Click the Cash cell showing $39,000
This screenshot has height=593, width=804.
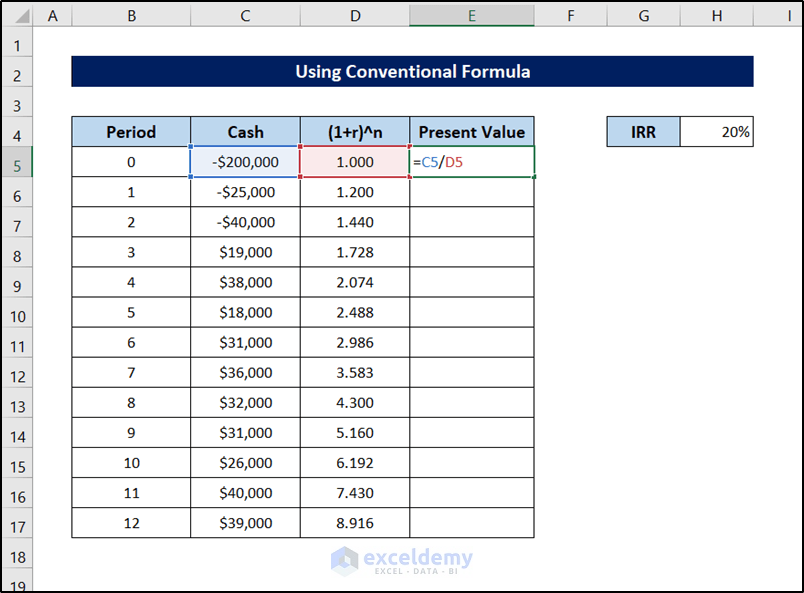[x=245, y=523]
